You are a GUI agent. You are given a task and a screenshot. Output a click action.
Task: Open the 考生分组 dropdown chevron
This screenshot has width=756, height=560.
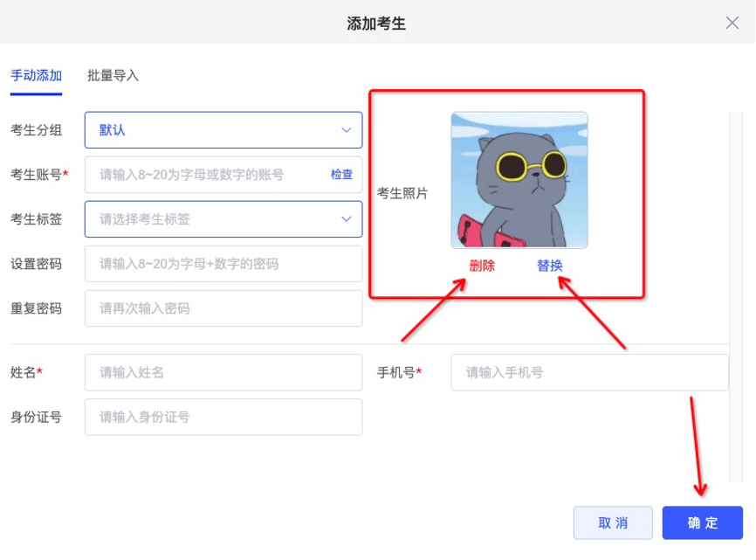(x=347, y=130)
